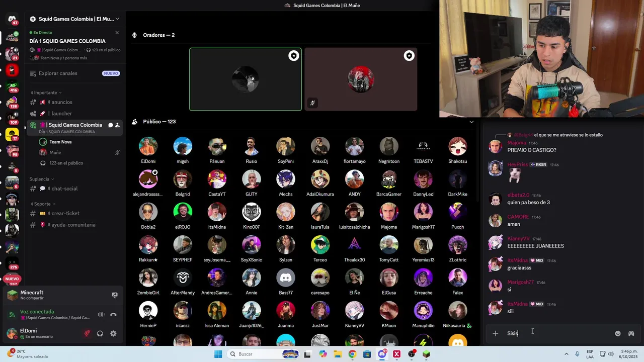The height and width of the screenshot is (362, 644).
Task: Collapse the Suplencia category
Action: coord(41,179)
